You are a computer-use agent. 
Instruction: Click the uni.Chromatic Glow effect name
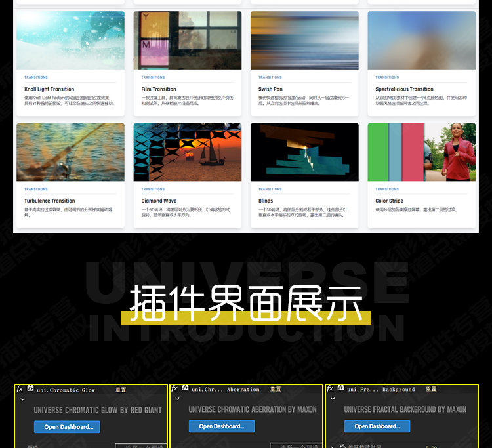pyautogui.click(x=66, y=390)
